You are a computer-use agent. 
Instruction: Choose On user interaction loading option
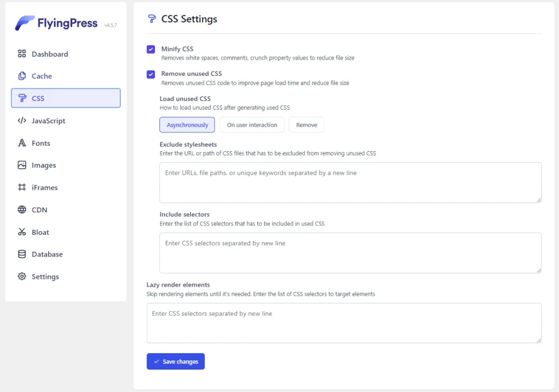[x=252, y=125]
